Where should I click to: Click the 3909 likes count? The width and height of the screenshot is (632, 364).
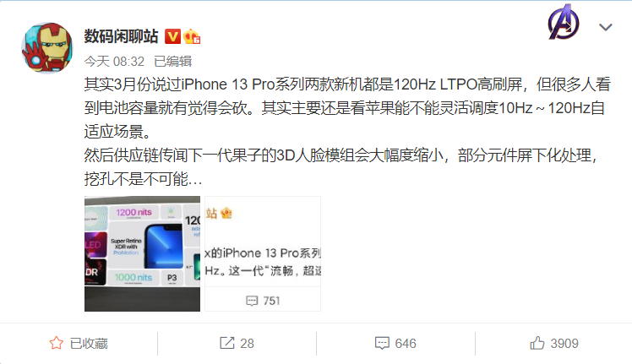564,344
